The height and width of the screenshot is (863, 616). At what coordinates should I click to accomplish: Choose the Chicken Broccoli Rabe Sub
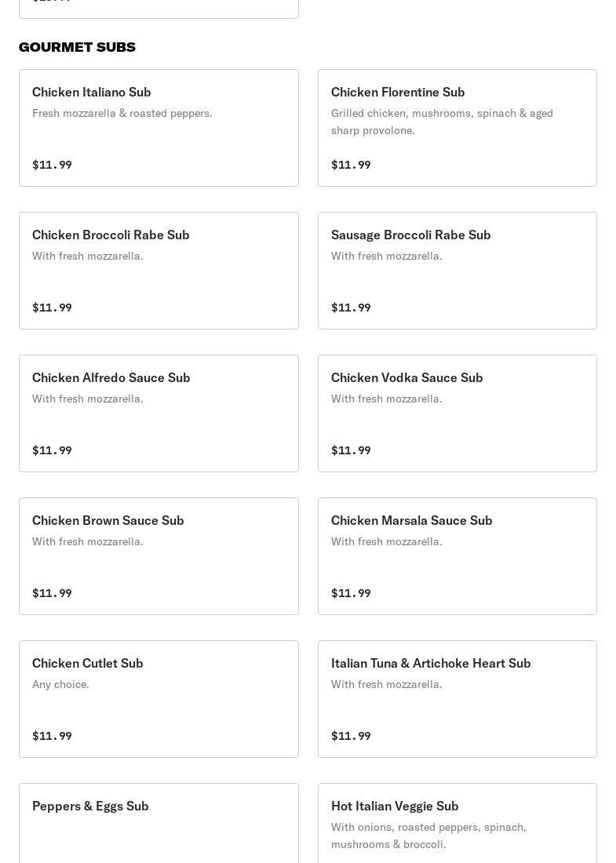click(x=159, y=271)
